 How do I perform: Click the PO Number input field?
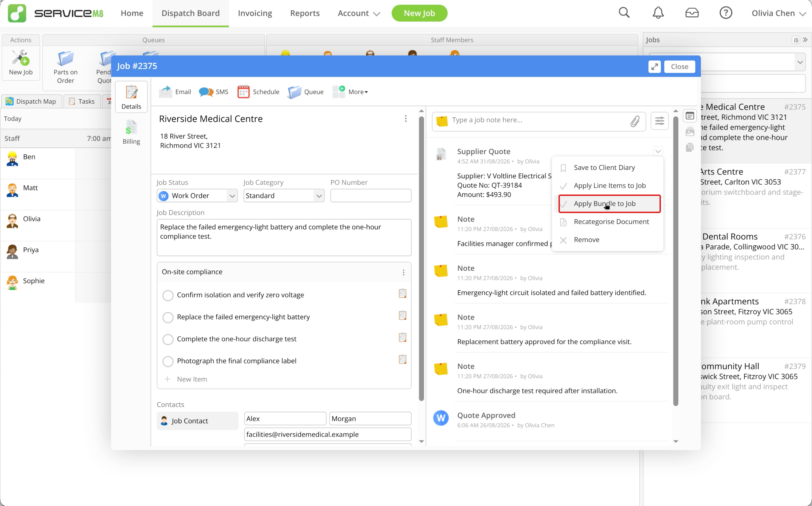pyautogui.click(x=371, y=196)
